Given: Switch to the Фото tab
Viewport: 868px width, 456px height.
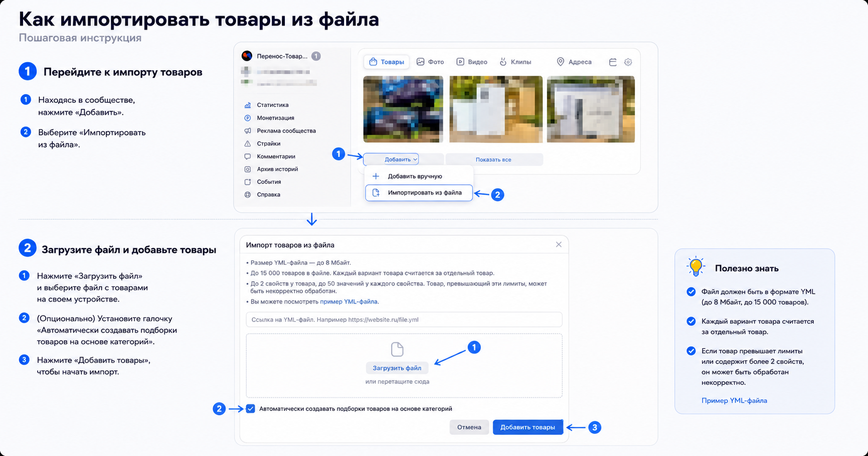Looking at the screenshot, I should [x=430, y=62].
